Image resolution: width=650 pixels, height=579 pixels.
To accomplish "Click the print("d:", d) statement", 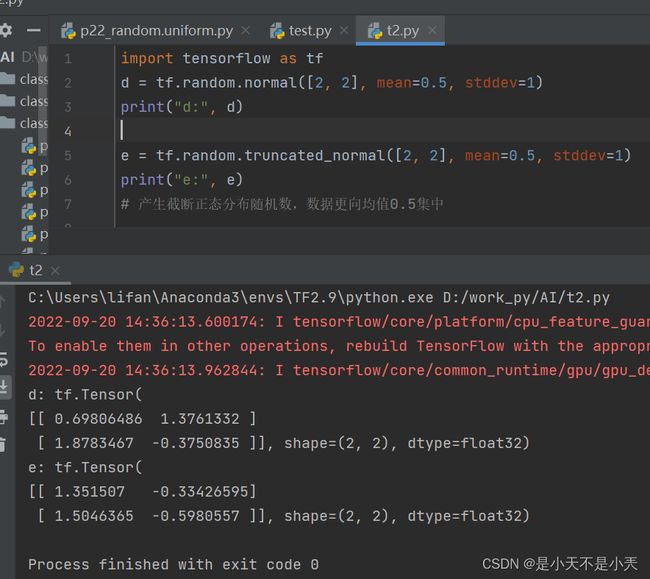I will [x=182, y=107].
